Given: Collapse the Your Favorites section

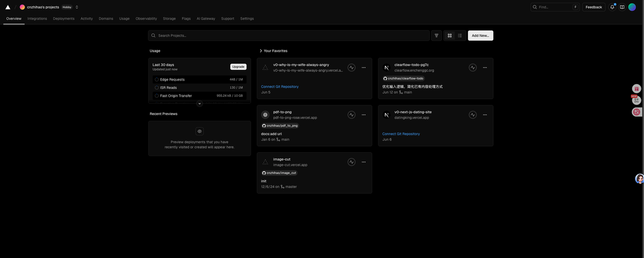Looking at the screenshot, I should (x=261, y=51).
